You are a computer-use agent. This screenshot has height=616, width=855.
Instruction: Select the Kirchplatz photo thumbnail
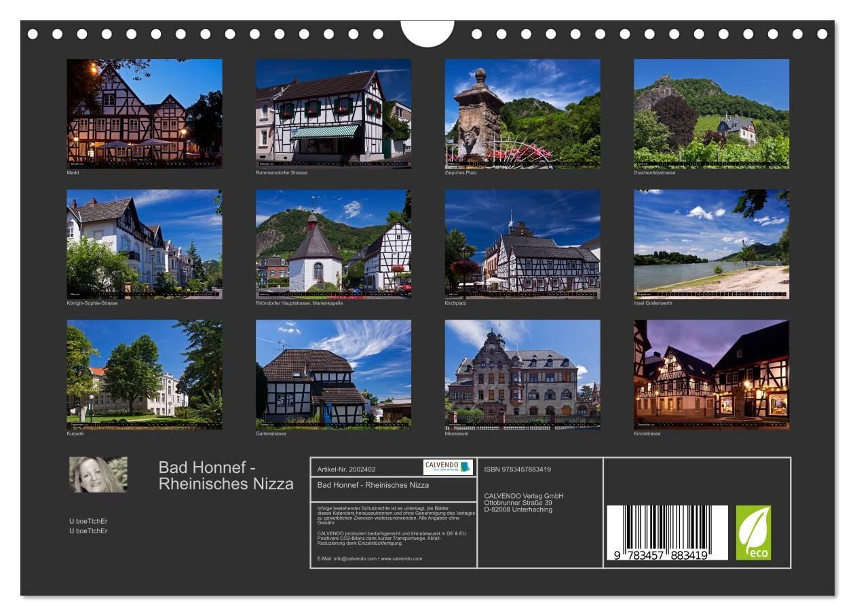click(522, 244)
